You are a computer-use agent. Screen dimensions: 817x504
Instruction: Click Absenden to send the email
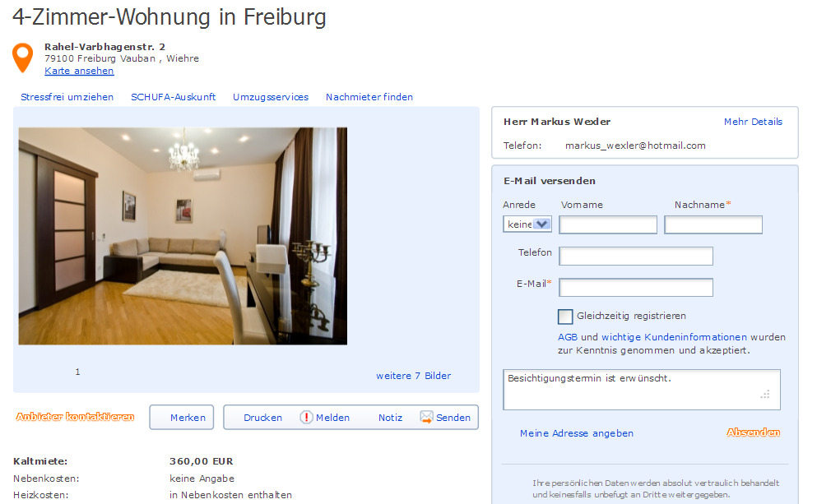(754, 432)
